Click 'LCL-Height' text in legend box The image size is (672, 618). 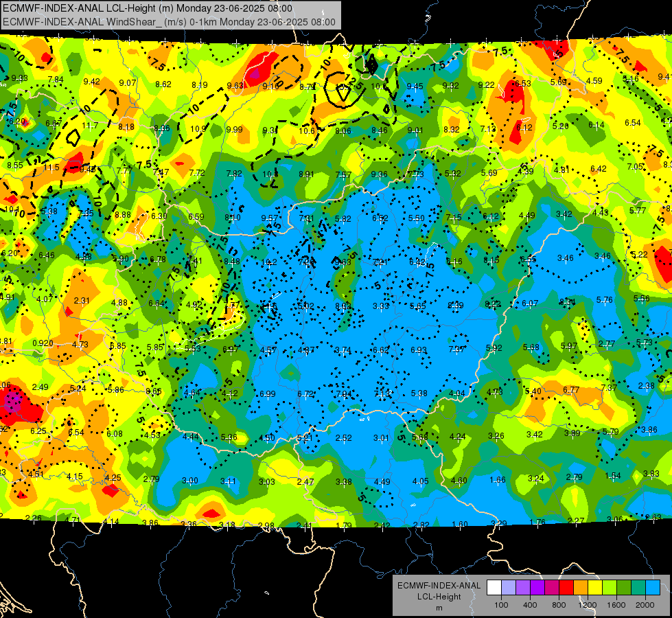439,597
